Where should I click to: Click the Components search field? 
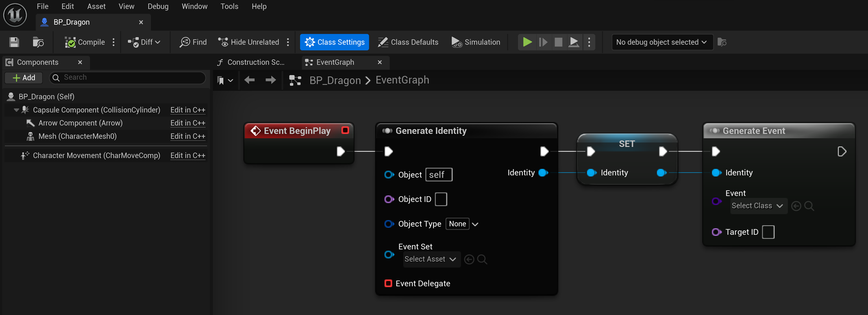click(x=128, y=77)
